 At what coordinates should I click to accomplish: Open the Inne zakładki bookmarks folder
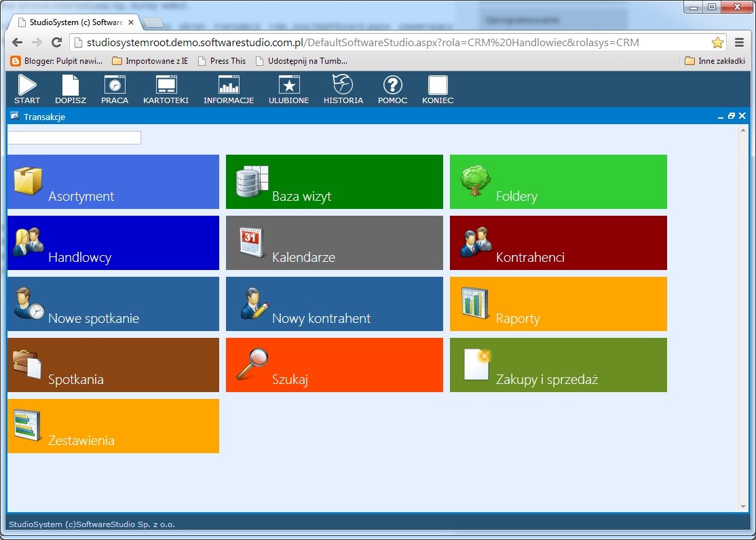click(716, 61)
